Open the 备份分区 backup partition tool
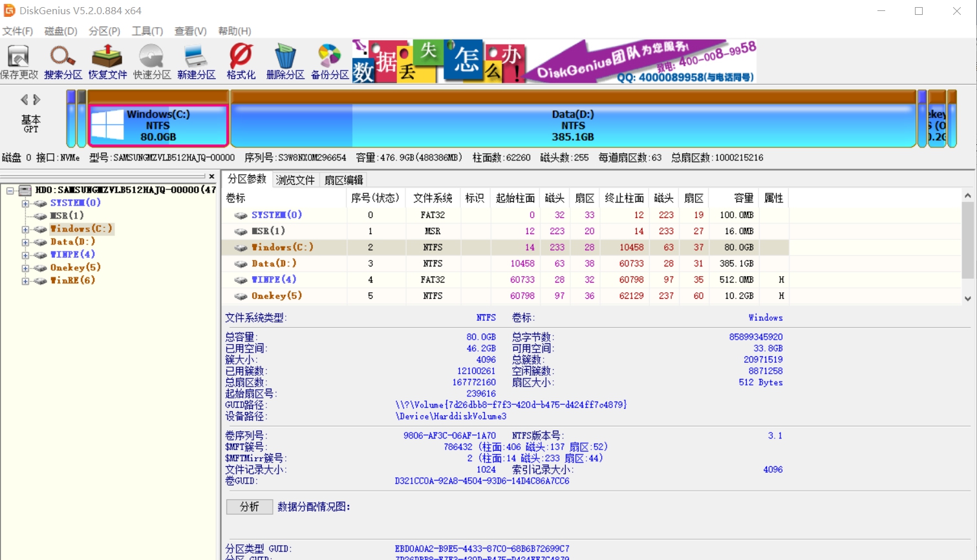Image resolution: width=977 pixels, height=560 pixels. click(x=330, y=62)
